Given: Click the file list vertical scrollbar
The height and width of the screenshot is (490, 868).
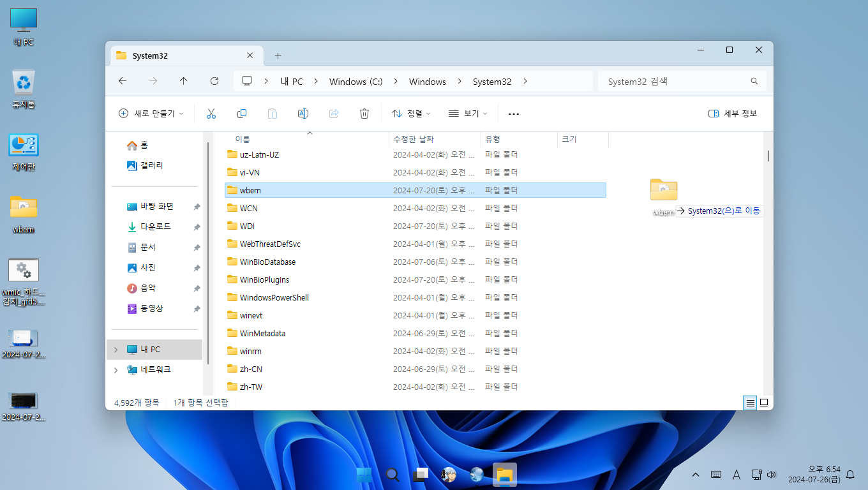Looking at the screenshot, I should coord(768,155).
